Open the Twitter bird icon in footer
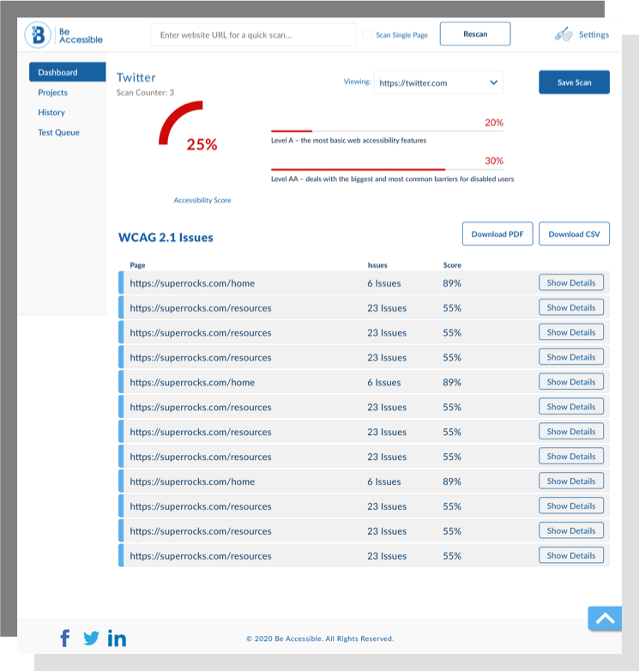The height and width of the screenshot is (672, 639). tap(91, 639)
